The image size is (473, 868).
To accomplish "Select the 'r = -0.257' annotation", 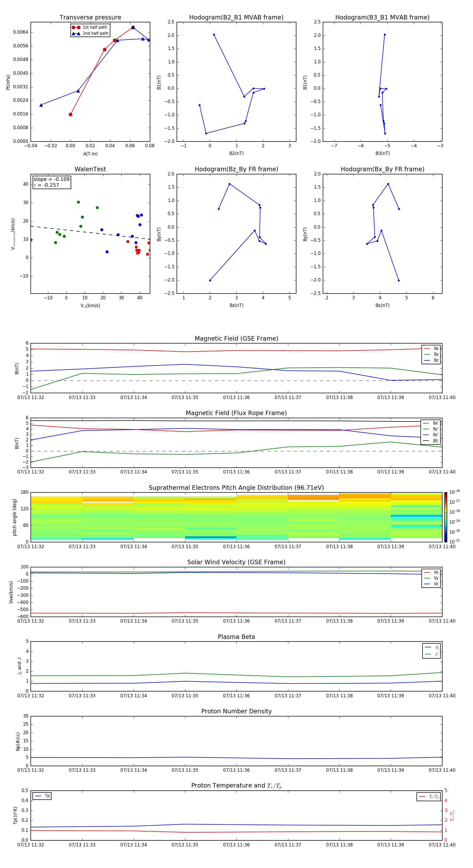I will click(47, 185).
